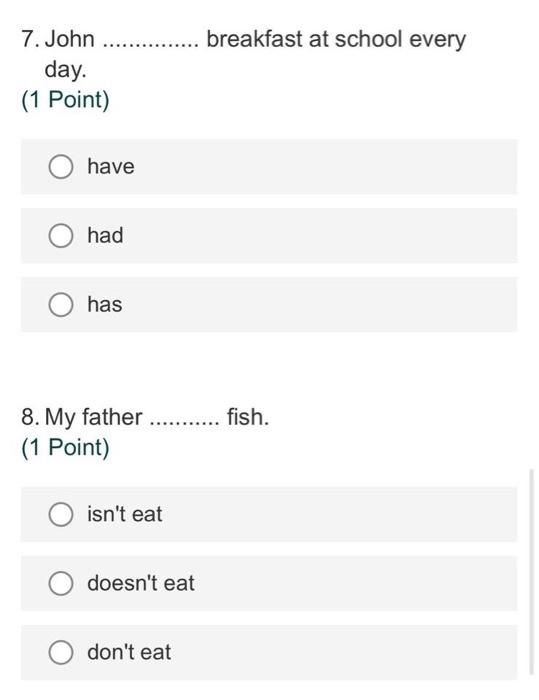539x700 pixels.
Task: Select the 'has' radio button
Action: click(61, 304)
